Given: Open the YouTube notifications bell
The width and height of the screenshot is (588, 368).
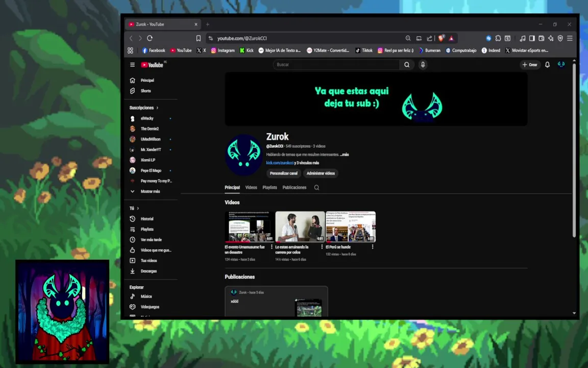Looking at the screenshot, I should click(x=547, y=64).
